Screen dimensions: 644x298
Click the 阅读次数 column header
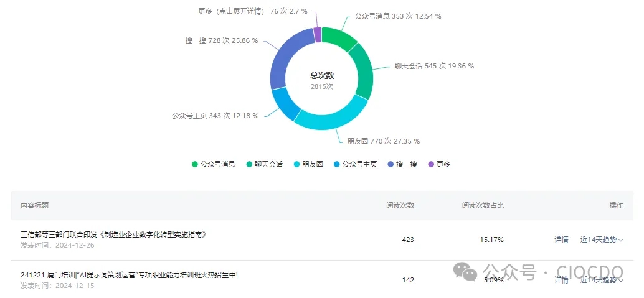coord(400,205)
